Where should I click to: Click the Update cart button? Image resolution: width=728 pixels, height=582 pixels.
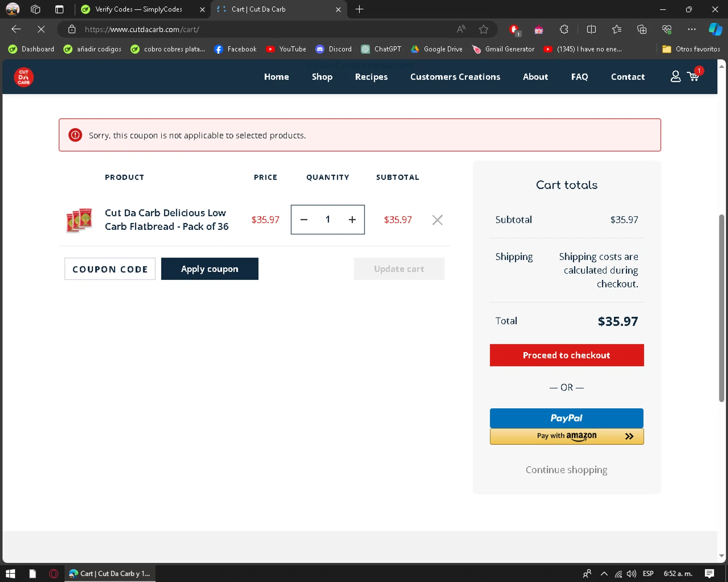point(399,269)
